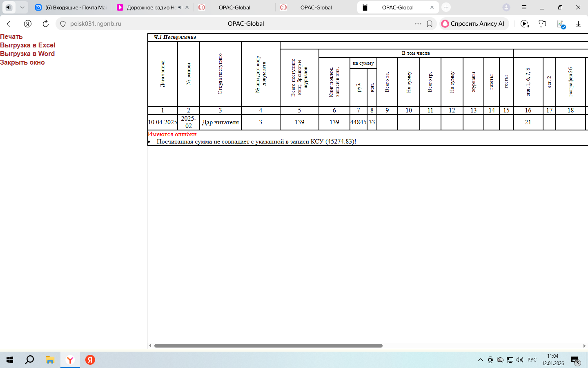Viewport: 588px width, 368px height.
Task: Show hidden system tray icons
Action: (480, 360)
